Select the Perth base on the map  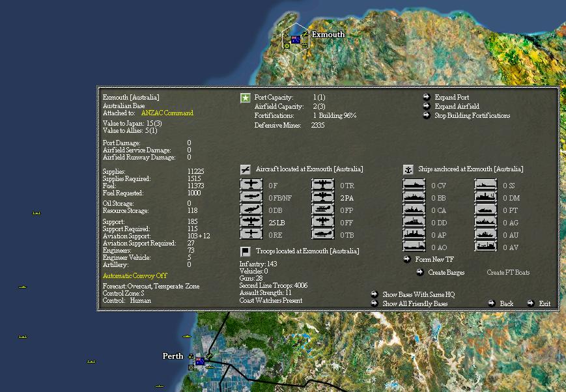coord(199,360)
